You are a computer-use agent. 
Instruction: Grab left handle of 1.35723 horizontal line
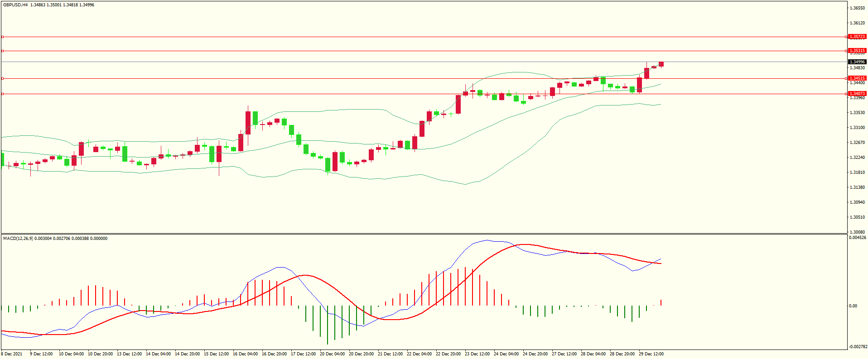pyautogui.click(x=2, y=37)
